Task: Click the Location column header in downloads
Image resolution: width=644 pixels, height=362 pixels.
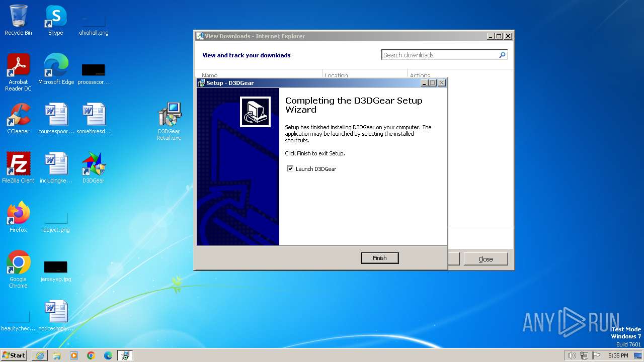Action: 365,75
